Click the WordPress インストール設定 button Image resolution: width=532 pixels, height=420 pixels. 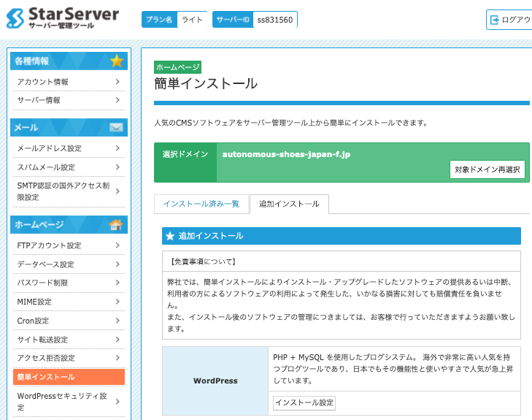304,402
